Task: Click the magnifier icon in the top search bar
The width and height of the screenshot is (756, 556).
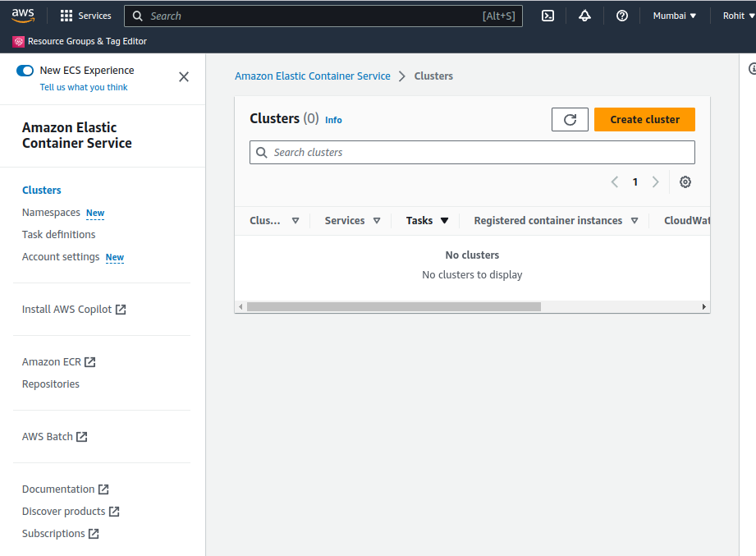Action: [137, 16]
